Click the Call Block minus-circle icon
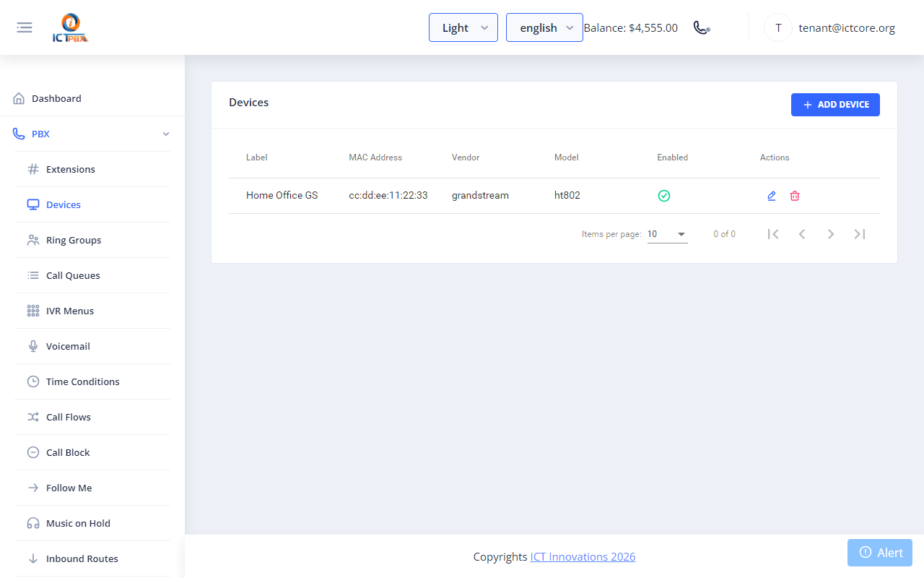The image size is (924, 578). pos(33,452)
